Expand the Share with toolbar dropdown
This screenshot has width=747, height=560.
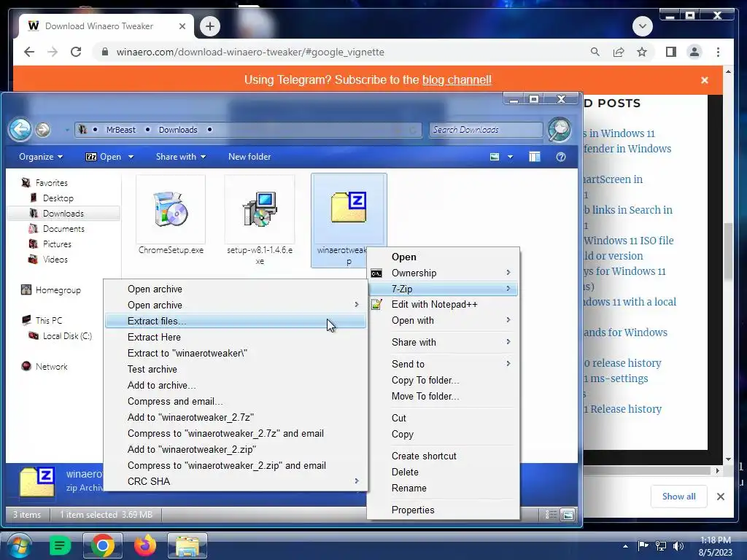[181, 157]
